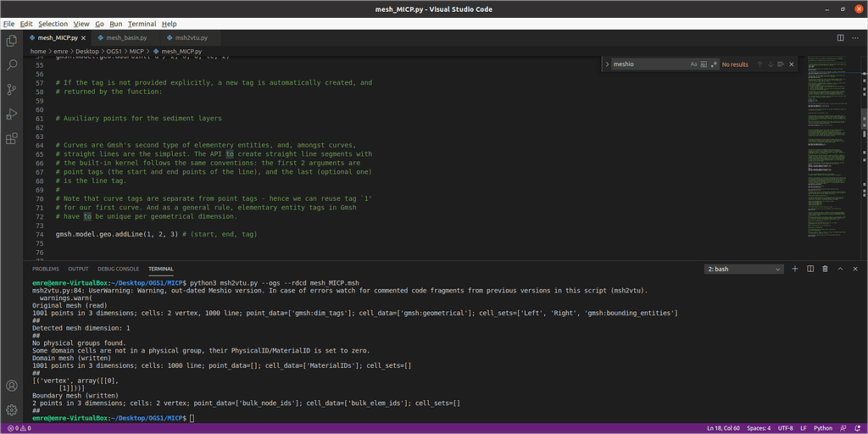Viewport: 868px width, 434px height.
Task: Open the Search view in activity bar
Action: (x=11, y=64)
